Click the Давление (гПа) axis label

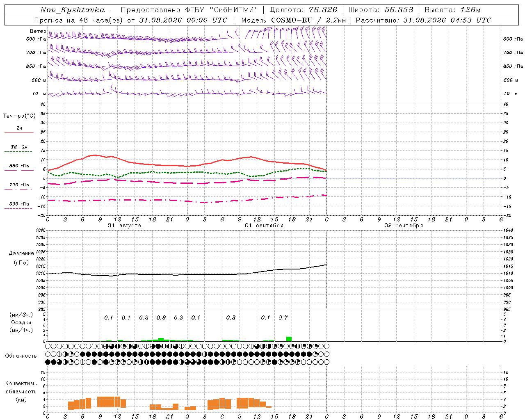tap(21, 258)
